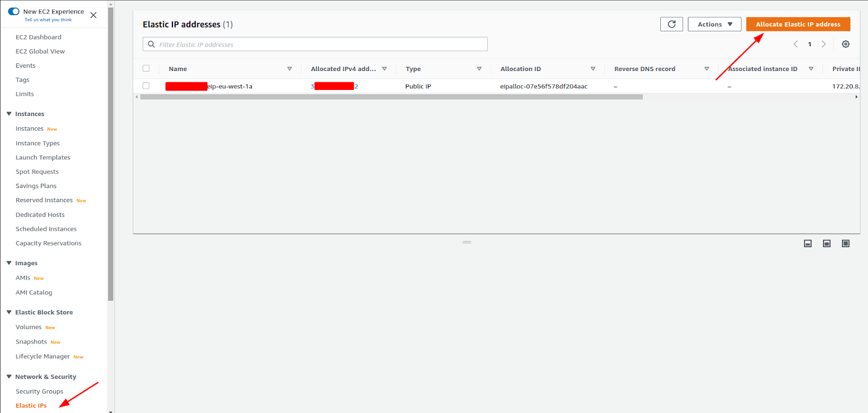Click the refresh icon button
Screen dimensions: 868x413
tap(671, 24)
